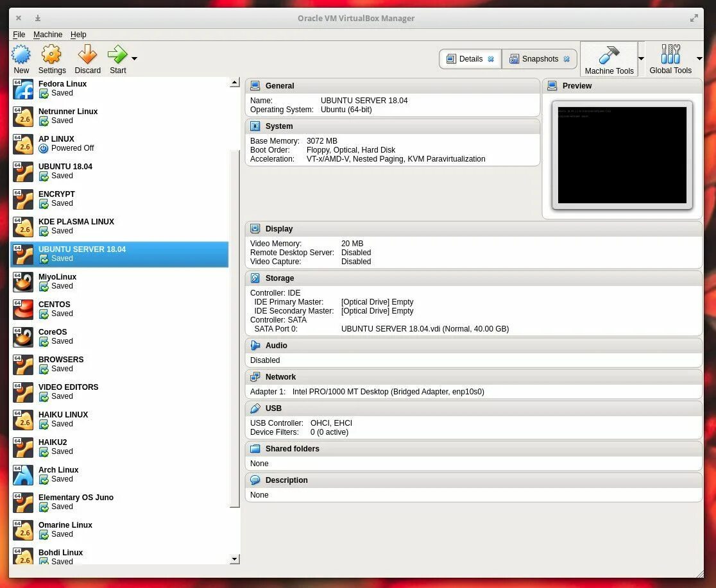
Task: Select the MiyoLinux penguin icon
Action: 23,282
